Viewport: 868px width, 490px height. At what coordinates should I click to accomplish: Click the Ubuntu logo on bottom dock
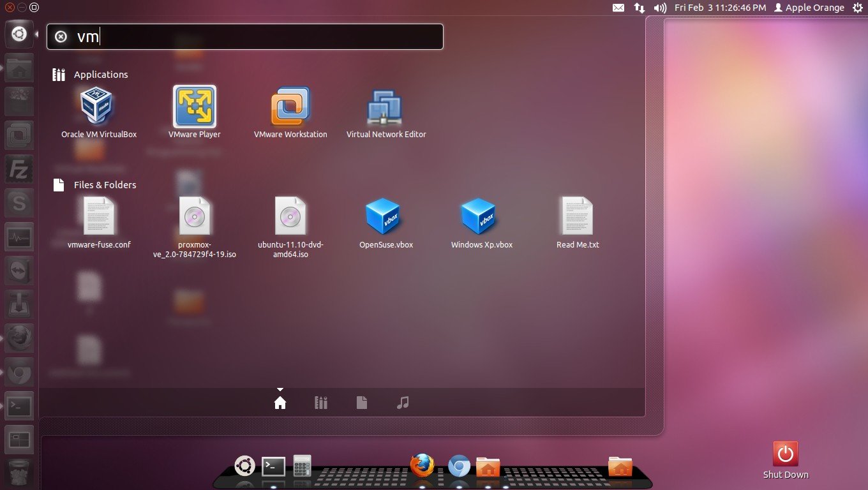pos(244,466)
